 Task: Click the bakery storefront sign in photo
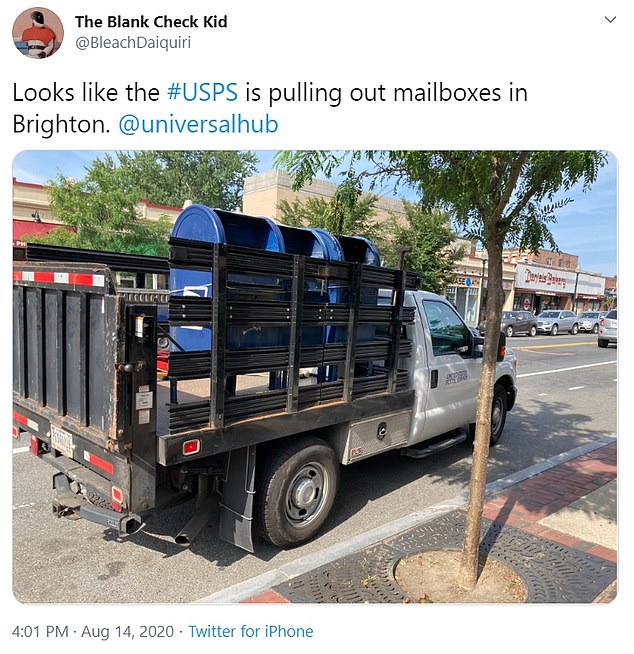point(546,278)
